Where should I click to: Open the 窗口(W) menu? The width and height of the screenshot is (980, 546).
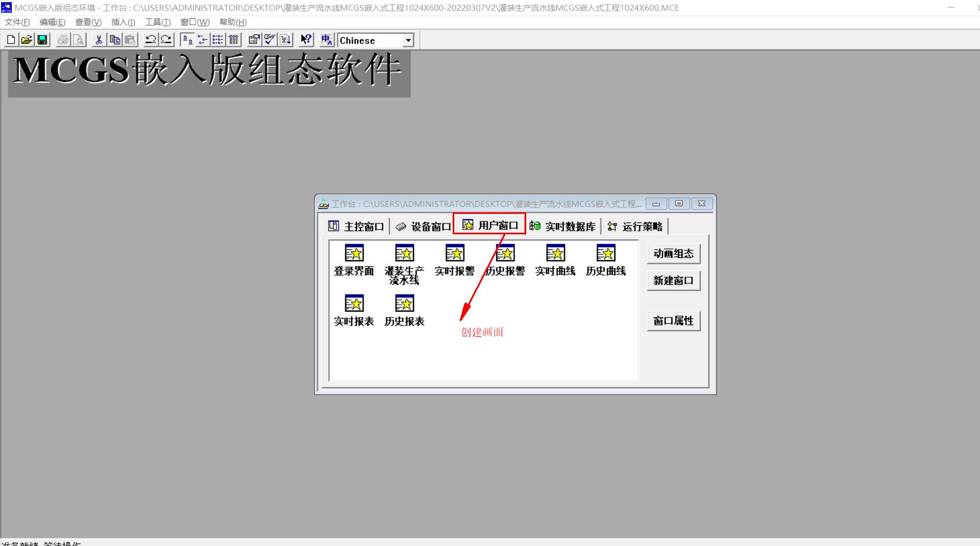[x=195, y=22]
